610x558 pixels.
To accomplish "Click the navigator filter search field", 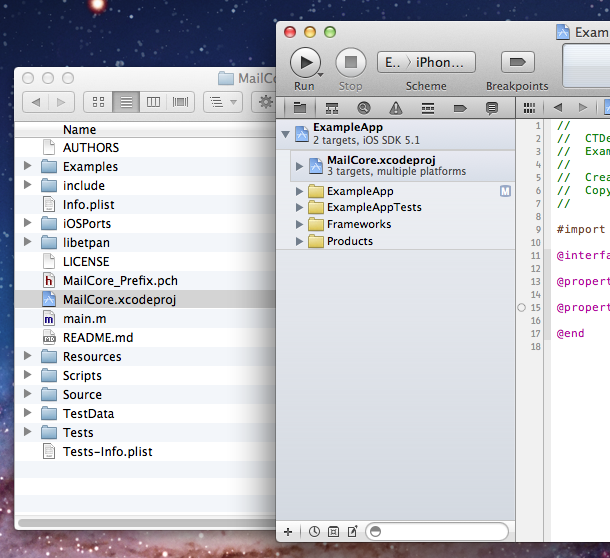I will (x=437, y=532).
